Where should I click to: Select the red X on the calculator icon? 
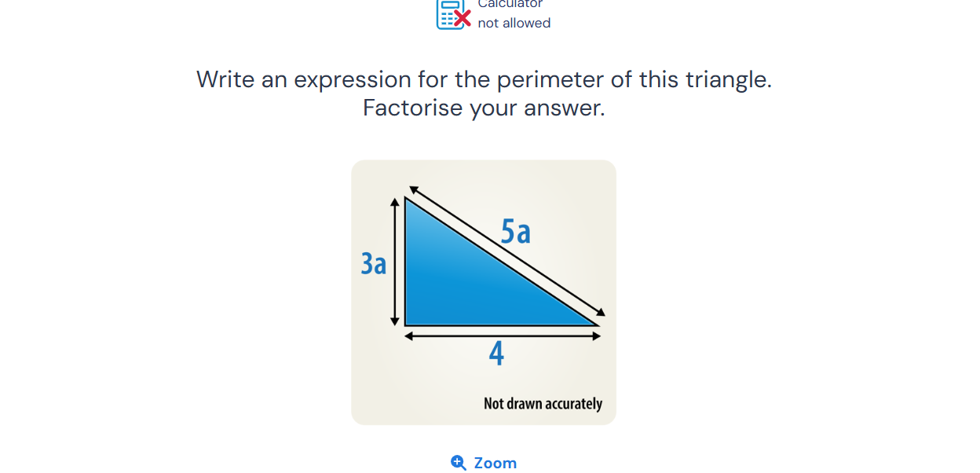pyautogui.click(x=462, y=17)
